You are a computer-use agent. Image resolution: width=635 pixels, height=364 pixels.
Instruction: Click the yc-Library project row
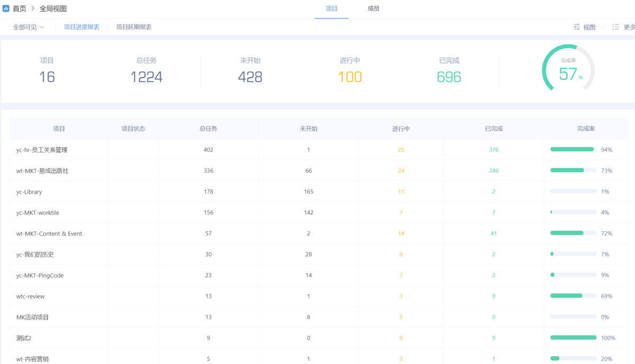click(x=29, y=192)
